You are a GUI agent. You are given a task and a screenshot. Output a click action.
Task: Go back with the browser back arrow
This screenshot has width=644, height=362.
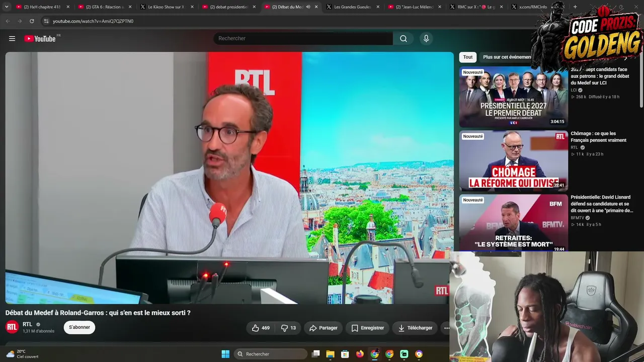[x=8, y=21]
